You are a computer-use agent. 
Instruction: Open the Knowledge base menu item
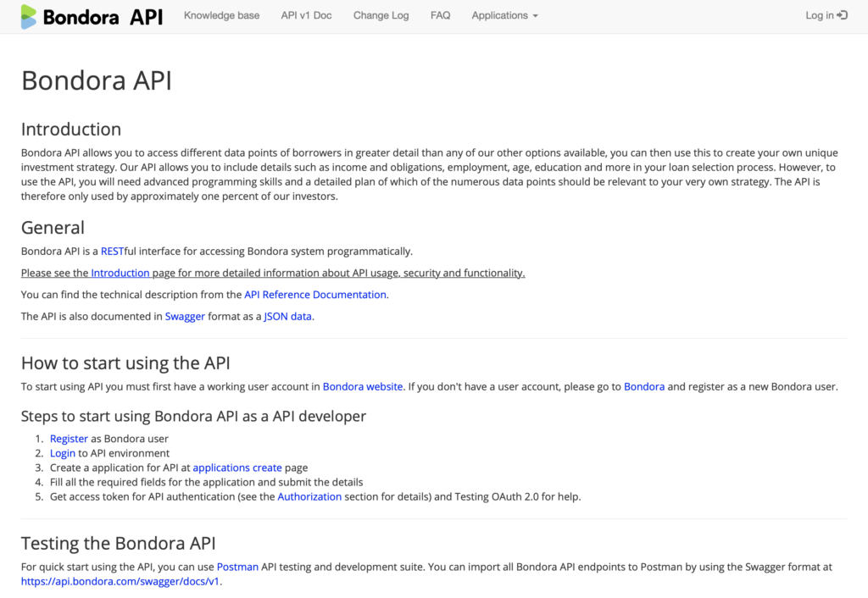point(221,15)
